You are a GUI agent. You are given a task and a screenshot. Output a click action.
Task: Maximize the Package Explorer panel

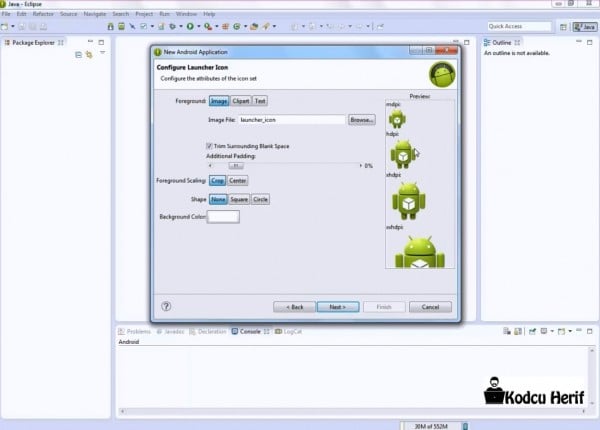point(101,42)
